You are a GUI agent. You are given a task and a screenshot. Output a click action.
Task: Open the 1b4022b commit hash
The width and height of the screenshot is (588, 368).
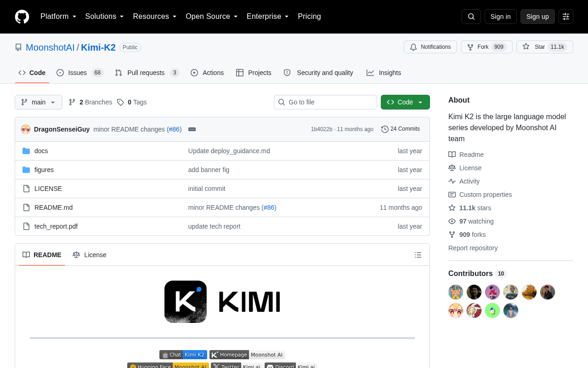(322, 129)
